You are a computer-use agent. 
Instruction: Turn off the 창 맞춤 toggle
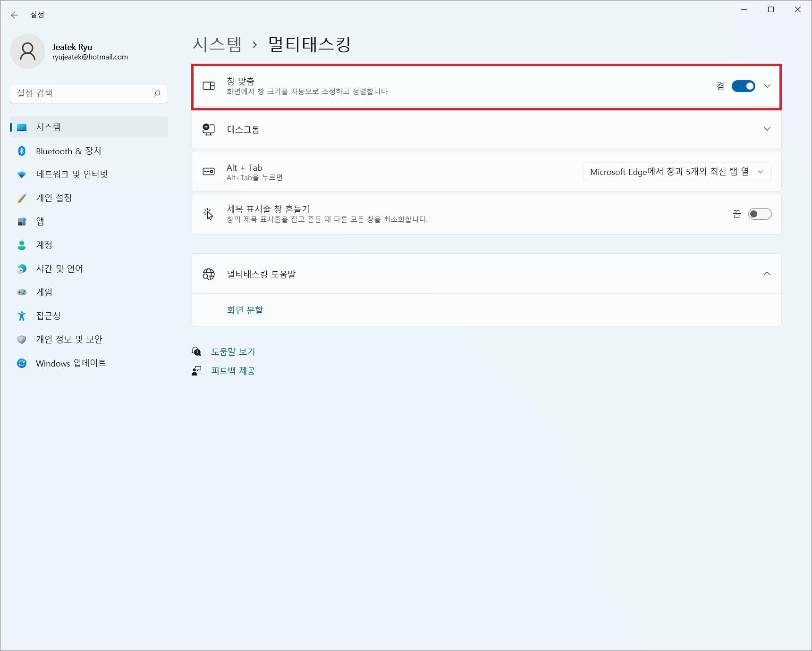744,86
